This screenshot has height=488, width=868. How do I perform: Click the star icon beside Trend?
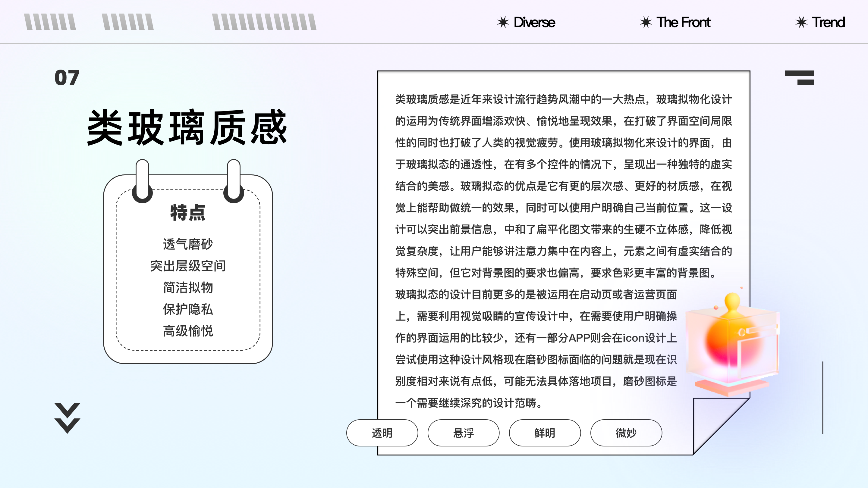point(801,23)
